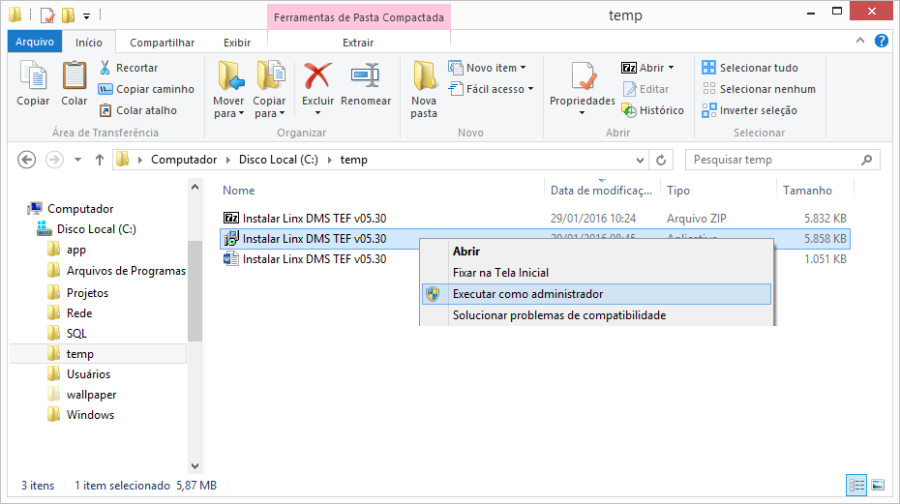Click Copiar caminho in ribbon

pos(146,89)
